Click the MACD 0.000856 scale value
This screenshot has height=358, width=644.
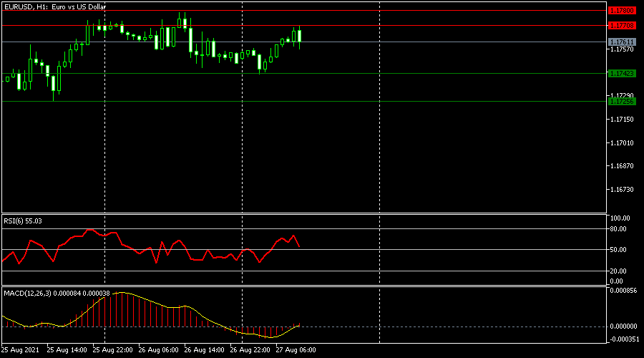click(x=623, y=290)
